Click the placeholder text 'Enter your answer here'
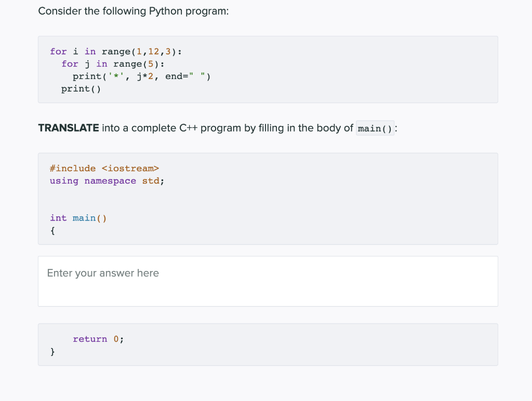Image resolution: width=532 pixels, height=401 pixels. [103, 273]
